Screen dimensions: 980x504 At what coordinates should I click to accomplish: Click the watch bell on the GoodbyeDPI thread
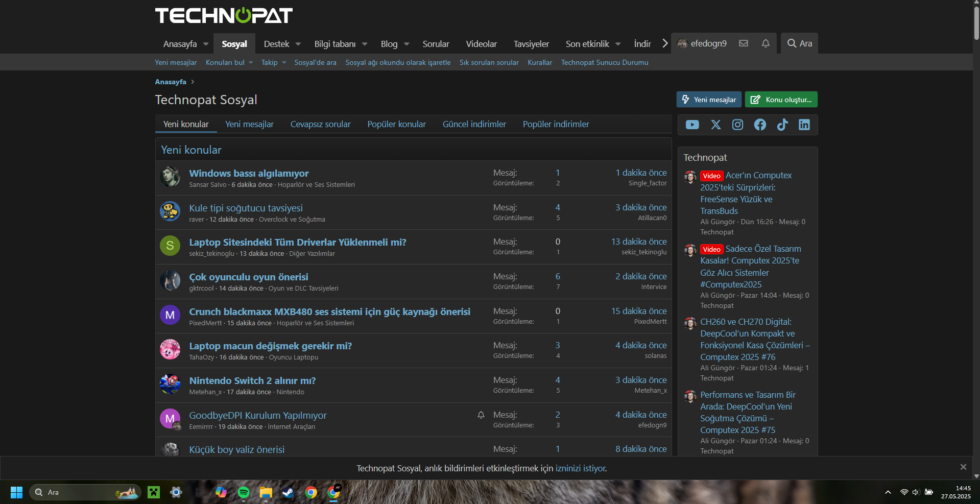tap(481, 415)
